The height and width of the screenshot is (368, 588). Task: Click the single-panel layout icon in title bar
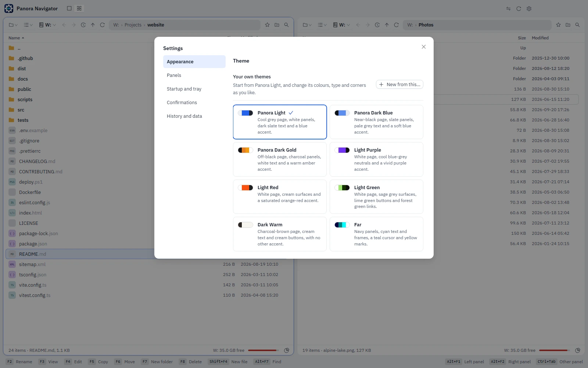coord(69,8)
